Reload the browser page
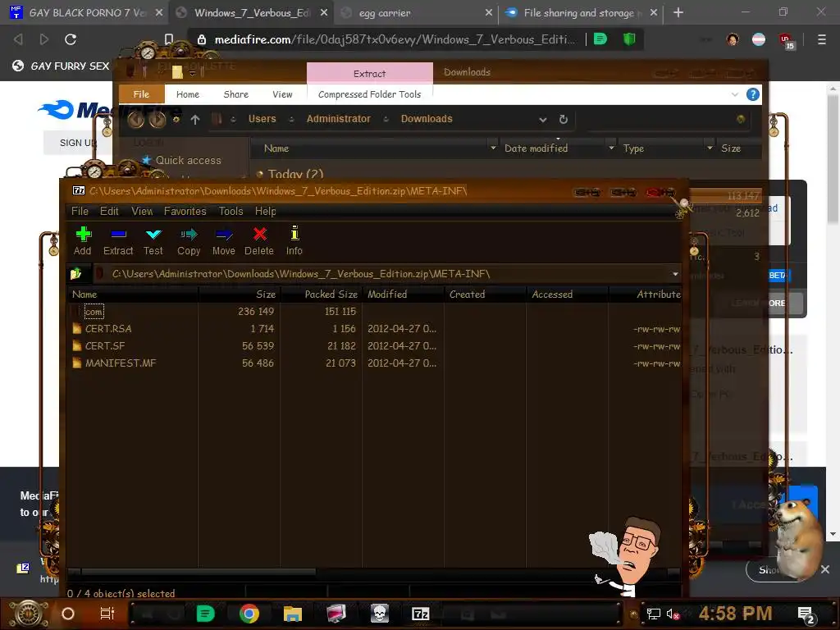Image resolution: width=840 pixels, height=630 pixels. pyautogui.click(x=71, y=39)
